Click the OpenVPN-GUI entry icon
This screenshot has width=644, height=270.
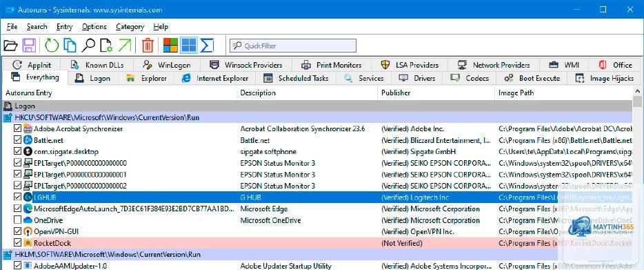point(28,231)
